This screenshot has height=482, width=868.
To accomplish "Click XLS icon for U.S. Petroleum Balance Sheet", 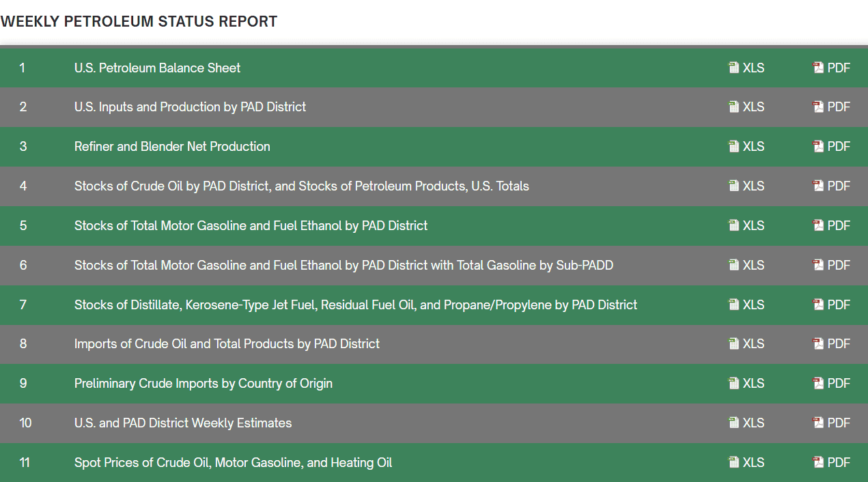I will 734,68.
